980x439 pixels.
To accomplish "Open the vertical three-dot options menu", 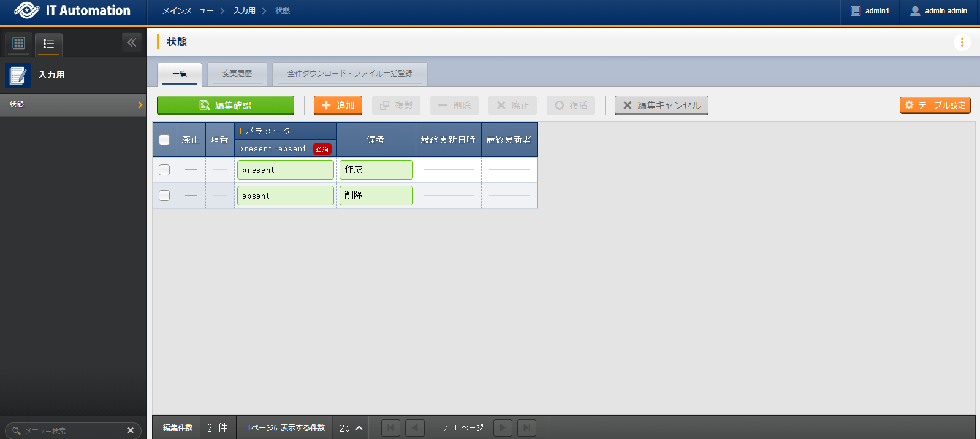I will click(x=962, y=42).
